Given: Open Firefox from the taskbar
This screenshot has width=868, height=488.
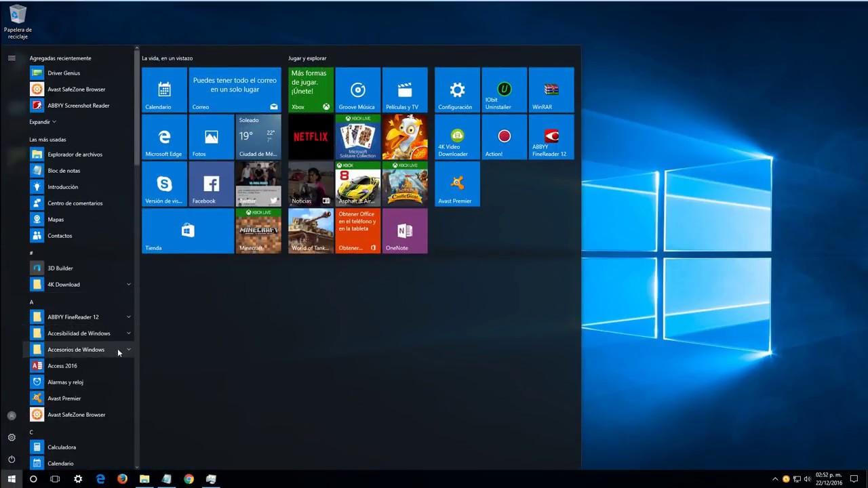Looking at the screenshot, I should pyautogui.click(x=122, y=479).
